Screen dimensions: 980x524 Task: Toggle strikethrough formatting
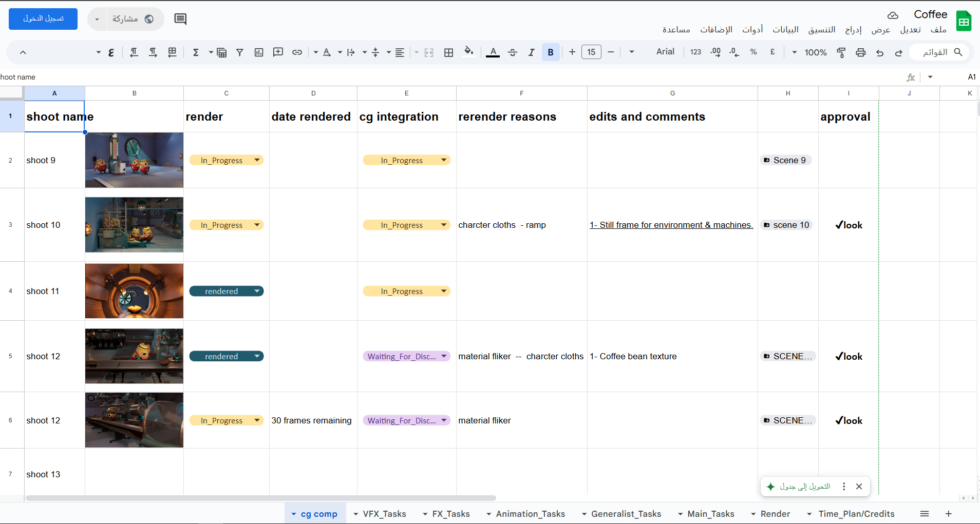coord(512,52)
